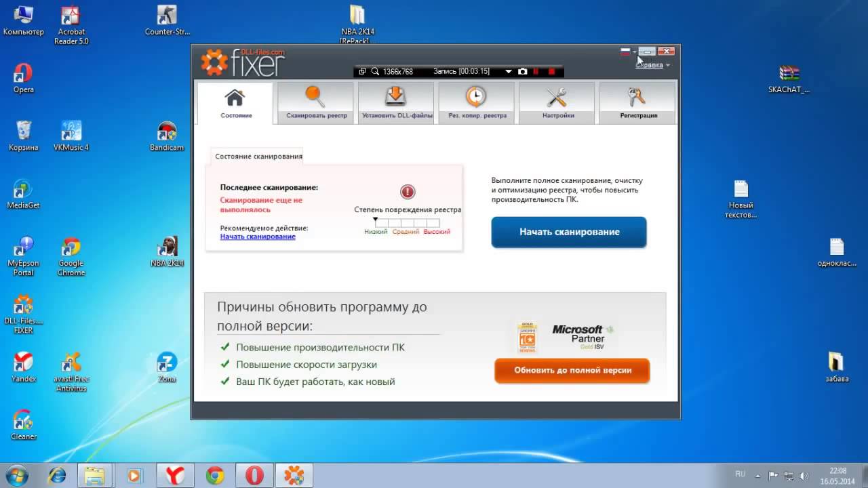Select MediaGet desktop icon
868x488 pixels.
coord(23,194)
